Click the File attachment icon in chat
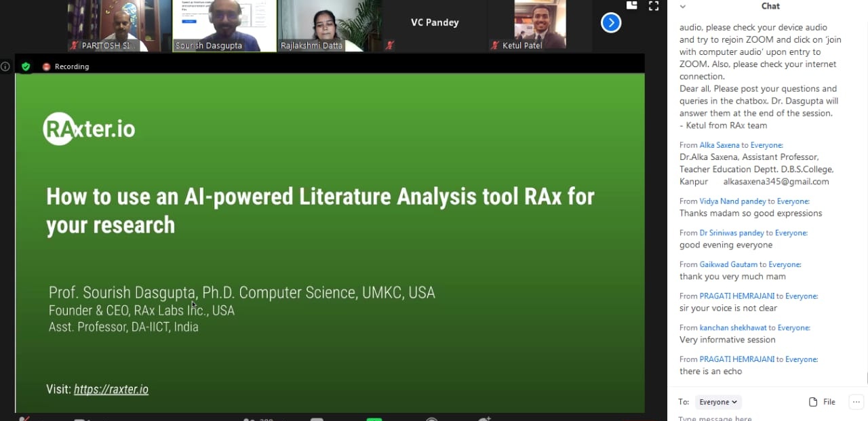 (x=813, y=402)
